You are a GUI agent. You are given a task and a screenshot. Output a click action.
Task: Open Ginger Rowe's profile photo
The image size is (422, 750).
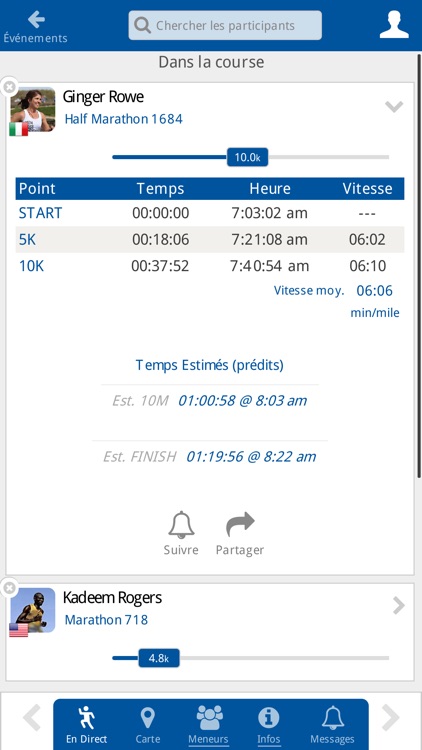tap(33, 110)
